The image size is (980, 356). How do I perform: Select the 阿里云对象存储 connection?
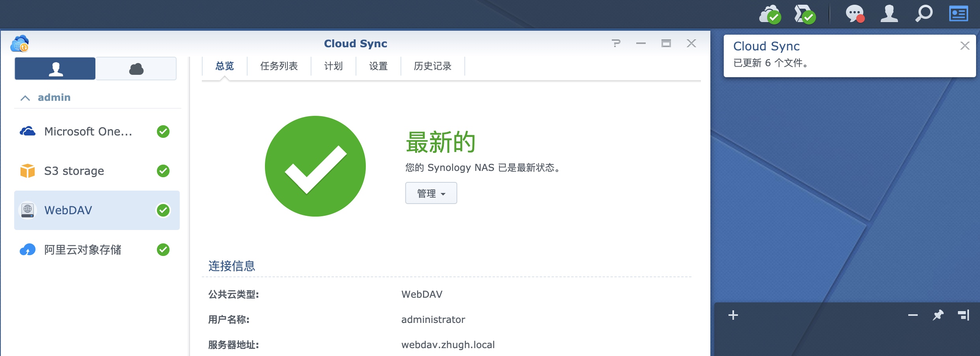(97, 250)
